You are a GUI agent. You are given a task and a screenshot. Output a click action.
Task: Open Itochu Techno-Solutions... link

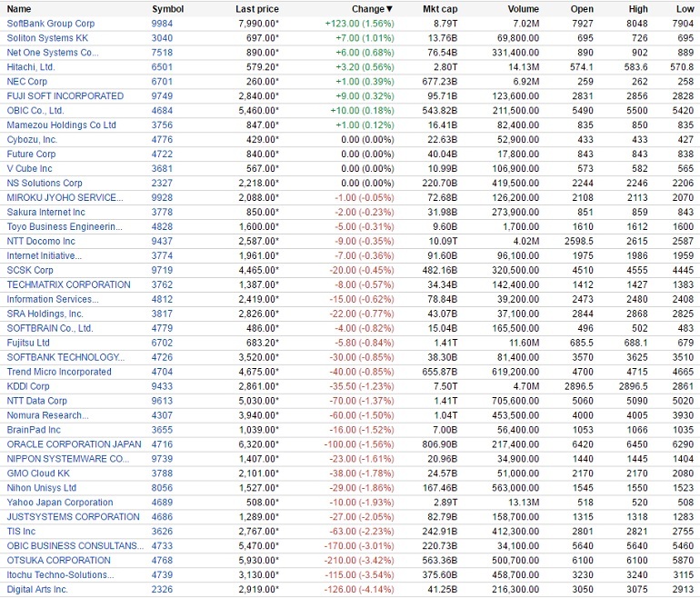(x=60, y=574)
